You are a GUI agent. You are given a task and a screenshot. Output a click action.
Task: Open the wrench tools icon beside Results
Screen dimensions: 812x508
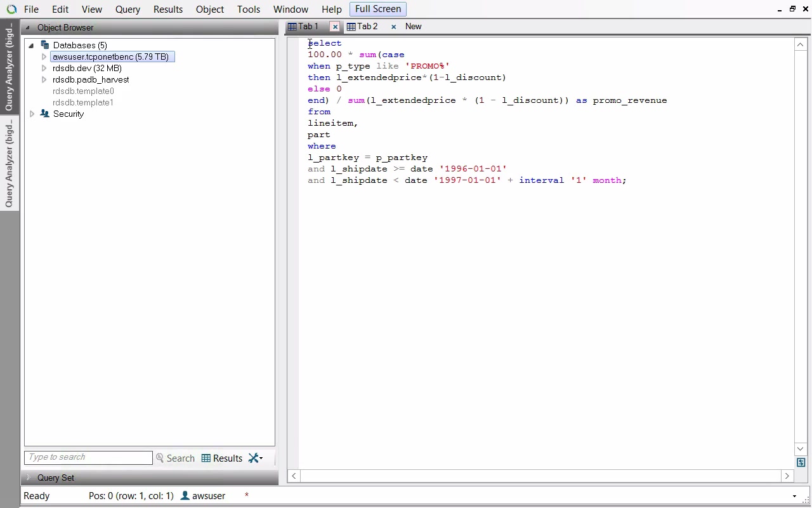coord(255,458)
